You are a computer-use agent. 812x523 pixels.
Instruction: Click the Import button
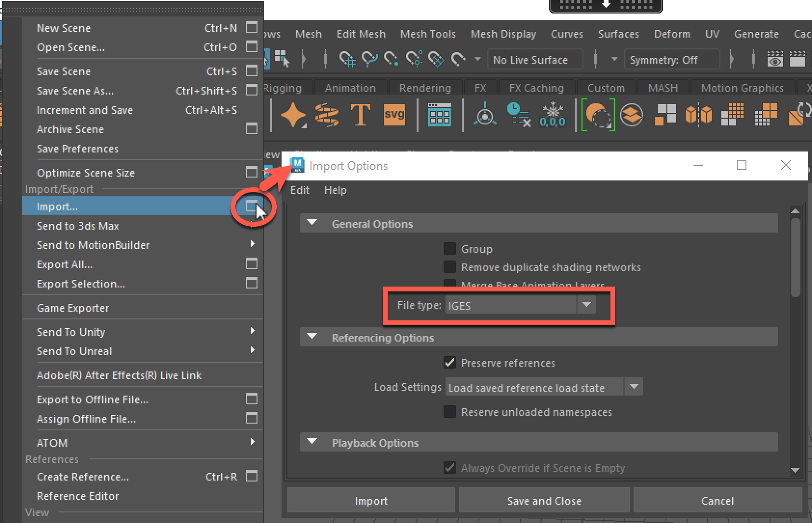tap(371, 500)
